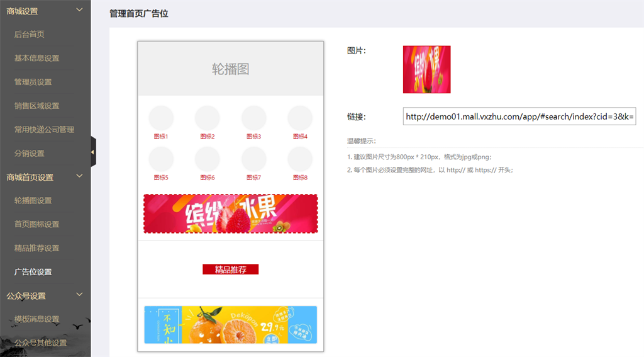This screenshot has height=357, width=644.
Task: Collapse the 商城设置 sidebar section
Action: [x=79, y=10]
